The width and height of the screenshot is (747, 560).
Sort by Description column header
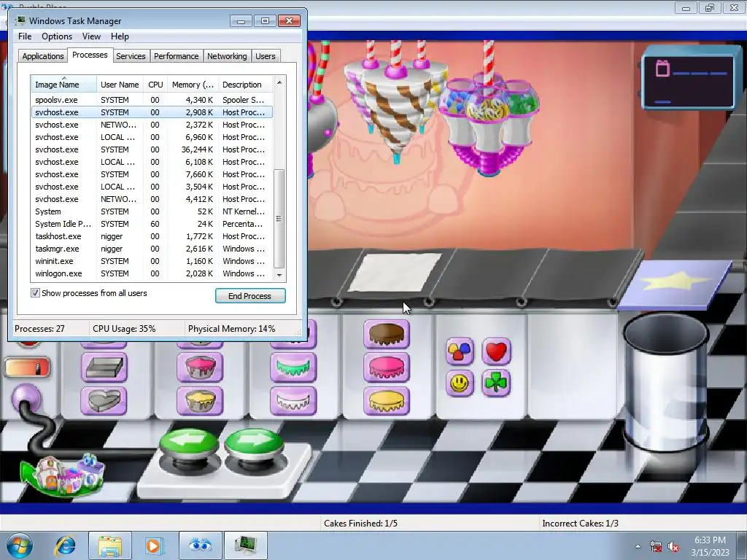tap(245, 85)
